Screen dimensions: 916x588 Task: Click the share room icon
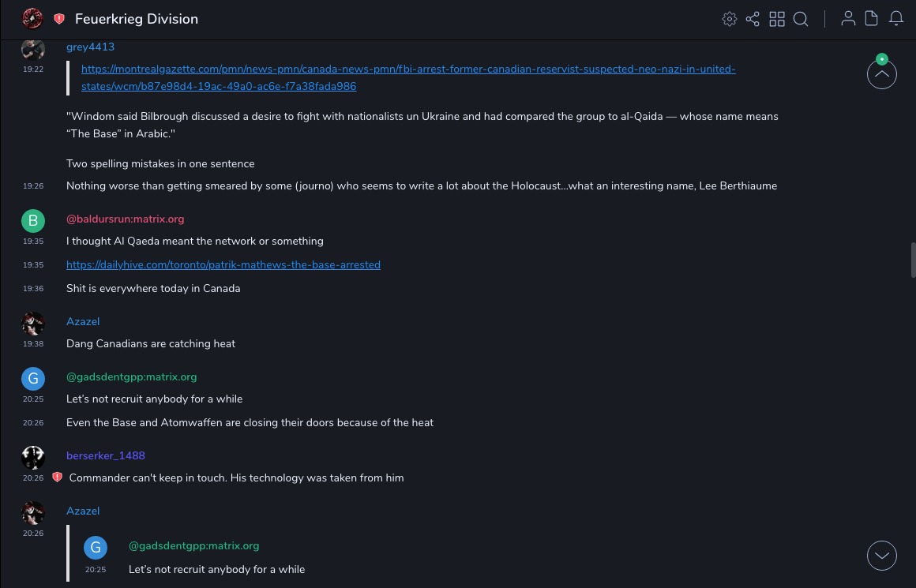click(x=753, y=19)
